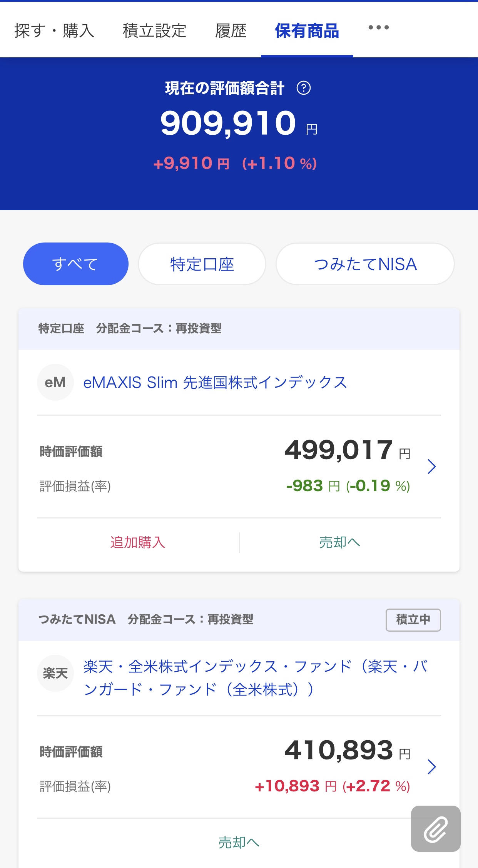Switch to the 積立設定 tab

155,31
